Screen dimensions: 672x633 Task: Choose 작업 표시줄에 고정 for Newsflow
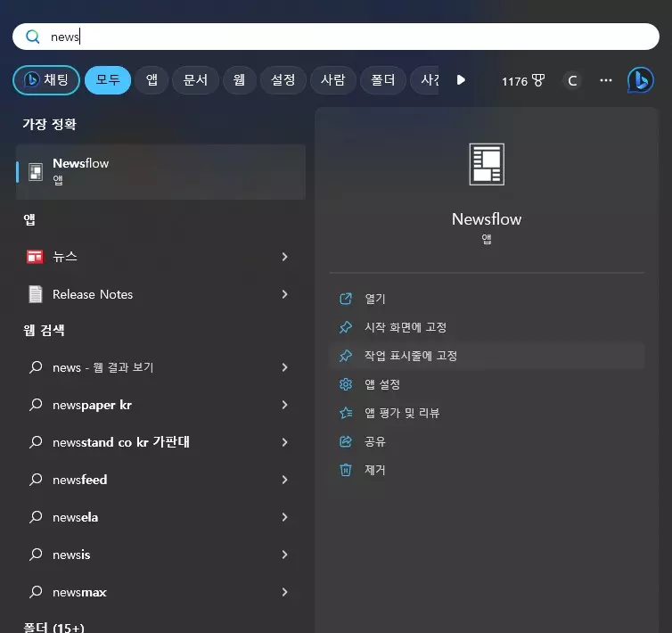[487, 356]
